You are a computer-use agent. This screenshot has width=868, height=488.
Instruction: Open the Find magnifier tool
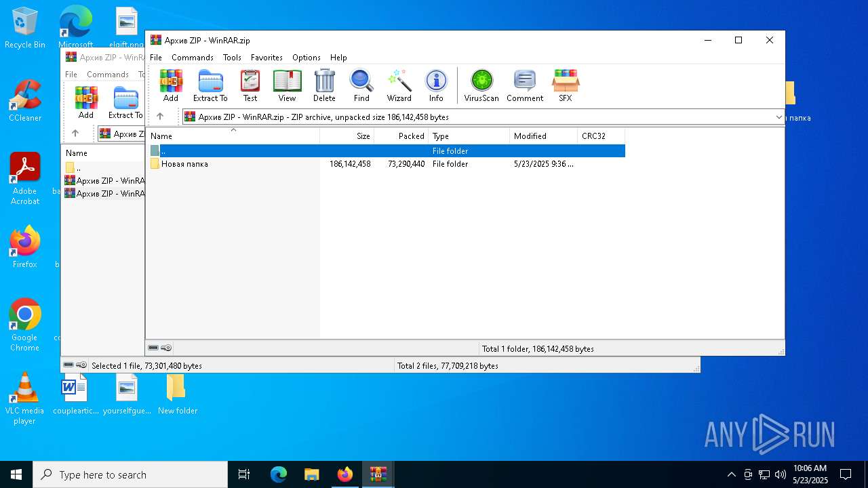pyautogui.click(x=361, y=85)
